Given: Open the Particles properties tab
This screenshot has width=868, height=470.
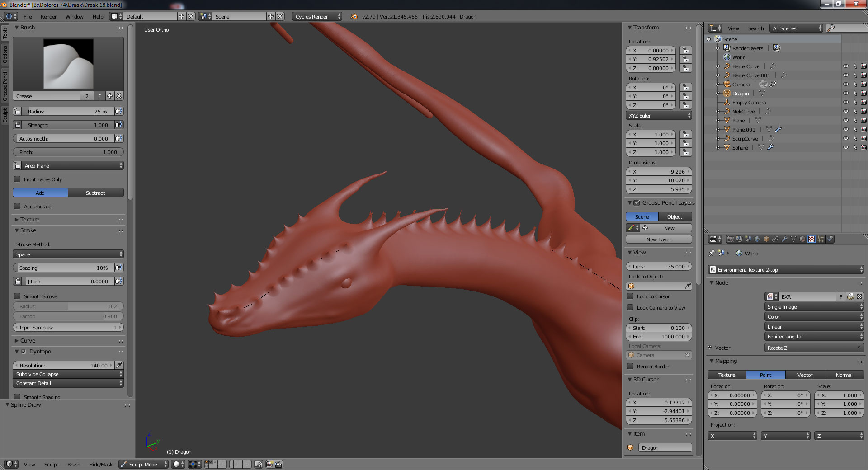Looking at the screenshot, I should (821, 239).
